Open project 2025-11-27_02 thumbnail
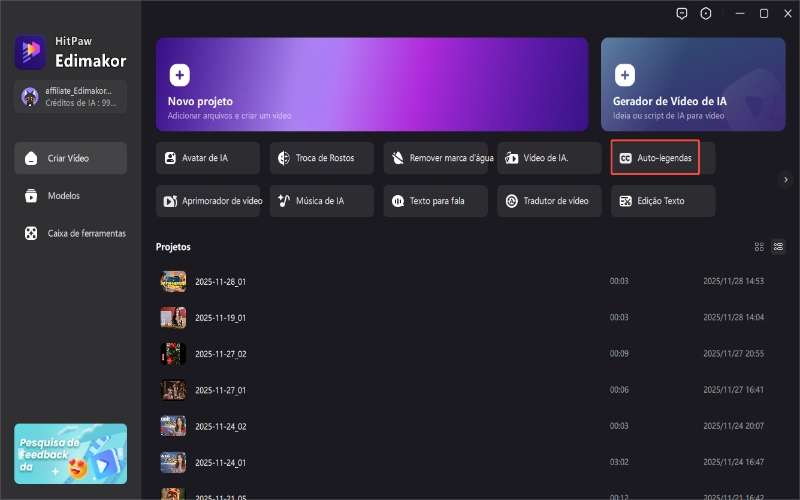 tap(173, 353)
